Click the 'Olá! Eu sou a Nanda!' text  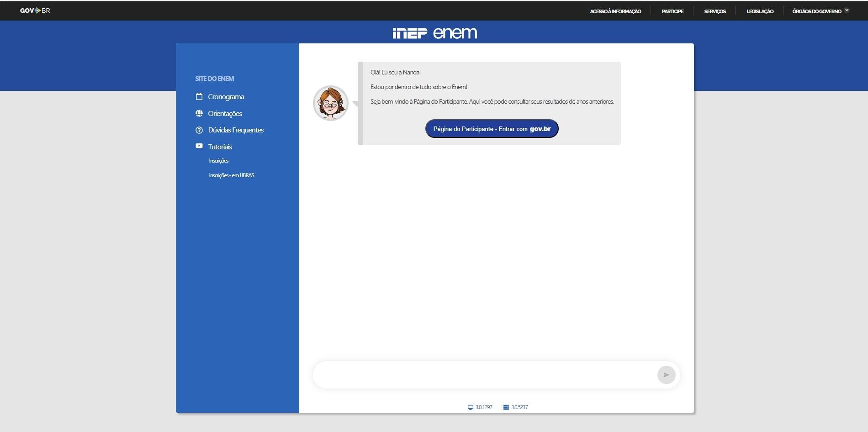click(x=396, y=72)
